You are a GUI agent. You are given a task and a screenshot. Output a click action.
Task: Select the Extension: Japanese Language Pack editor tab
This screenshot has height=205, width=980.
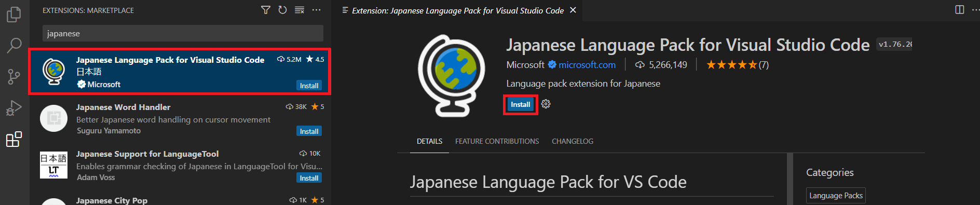point(458,10)
